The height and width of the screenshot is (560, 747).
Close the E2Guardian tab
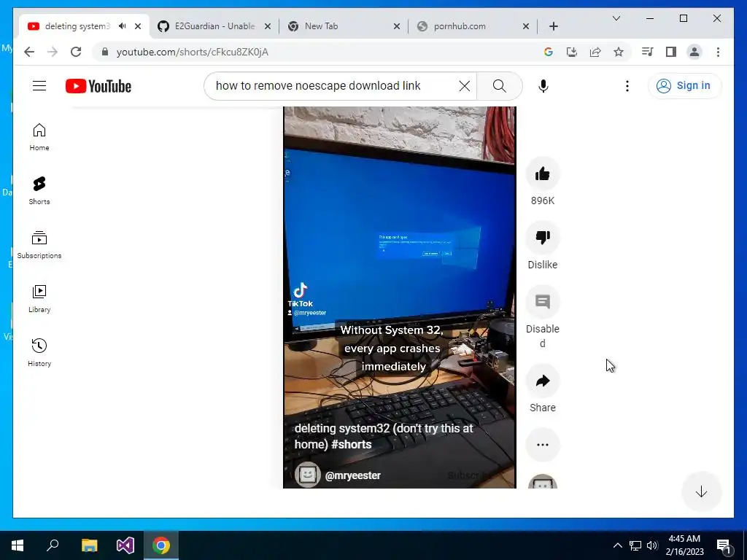click(268, 26)
